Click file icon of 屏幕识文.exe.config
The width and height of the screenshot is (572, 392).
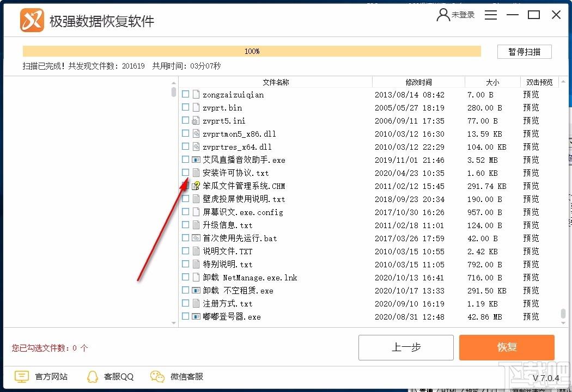tap(196, 212)
